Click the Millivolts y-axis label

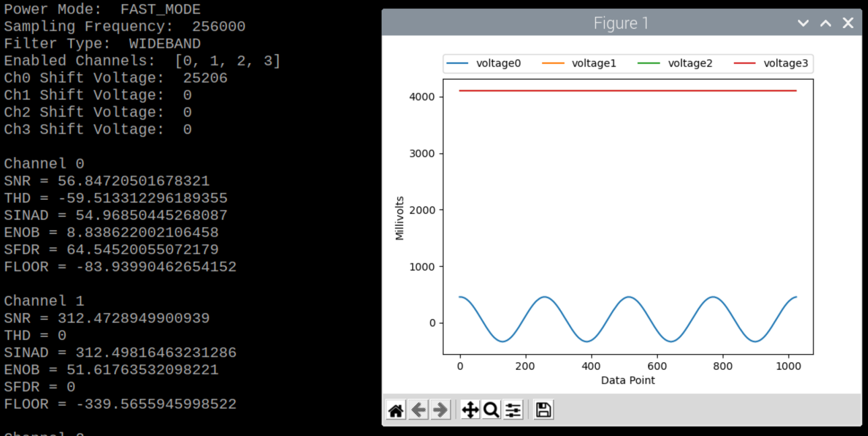(x=400, y=218)
